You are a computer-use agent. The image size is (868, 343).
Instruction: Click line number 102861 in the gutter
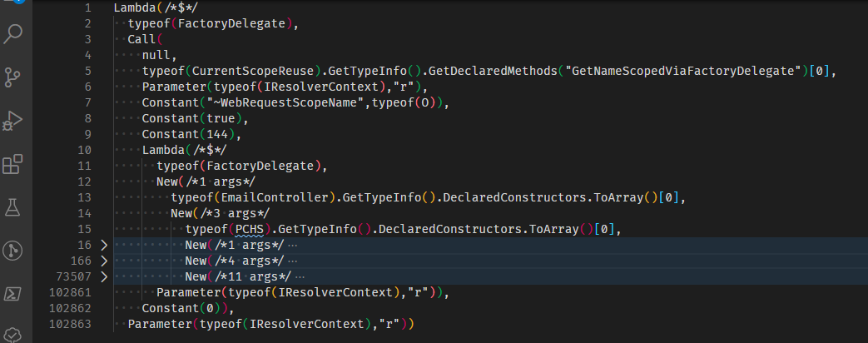pos(70,292)
